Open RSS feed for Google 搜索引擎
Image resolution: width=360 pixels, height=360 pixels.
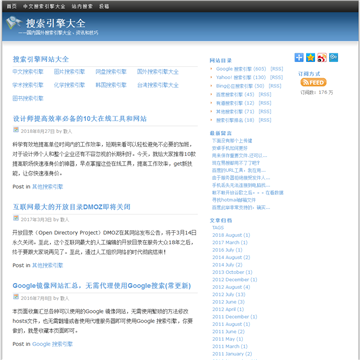(x=276, y=69)
